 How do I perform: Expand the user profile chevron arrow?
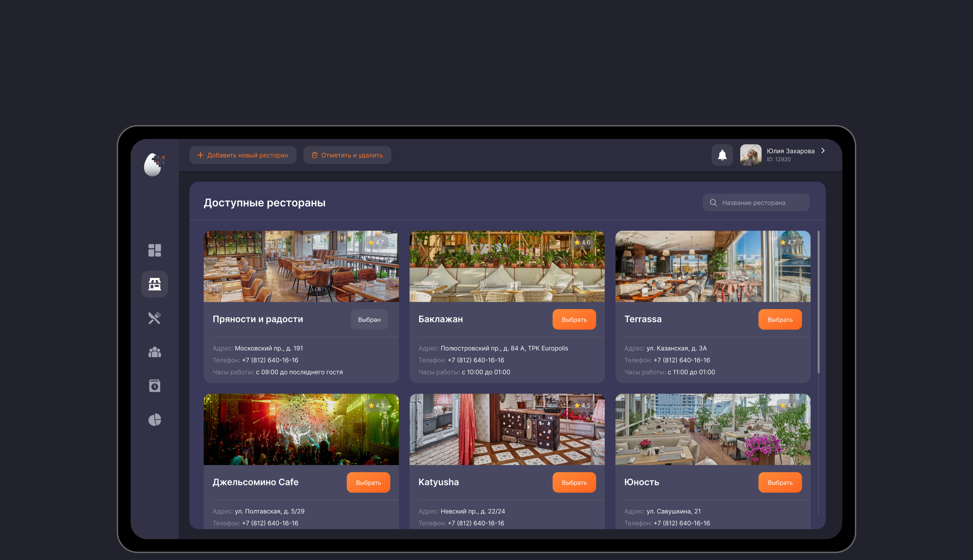tap(823, 151)
